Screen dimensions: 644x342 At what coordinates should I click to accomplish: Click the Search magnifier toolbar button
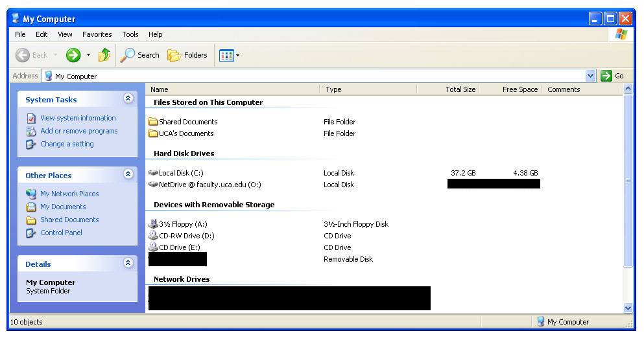pyautogui.click(x=139, y=55)
